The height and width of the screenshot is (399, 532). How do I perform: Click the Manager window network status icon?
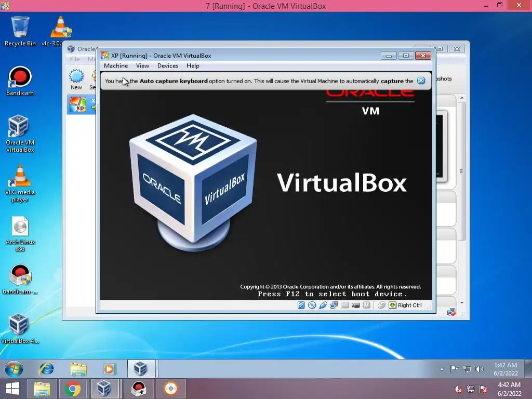pyautogui.click(x=451, y=312)
